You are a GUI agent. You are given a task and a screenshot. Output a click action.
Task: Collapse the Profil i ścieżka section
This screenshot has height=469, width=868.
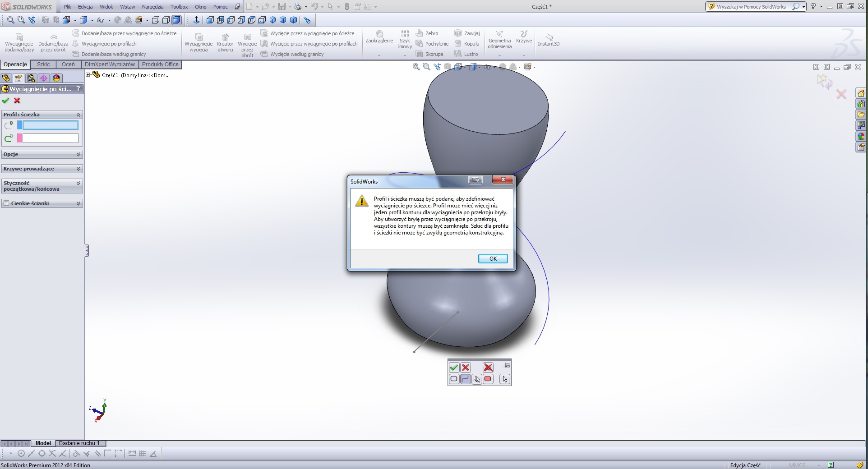coord(78,115)
